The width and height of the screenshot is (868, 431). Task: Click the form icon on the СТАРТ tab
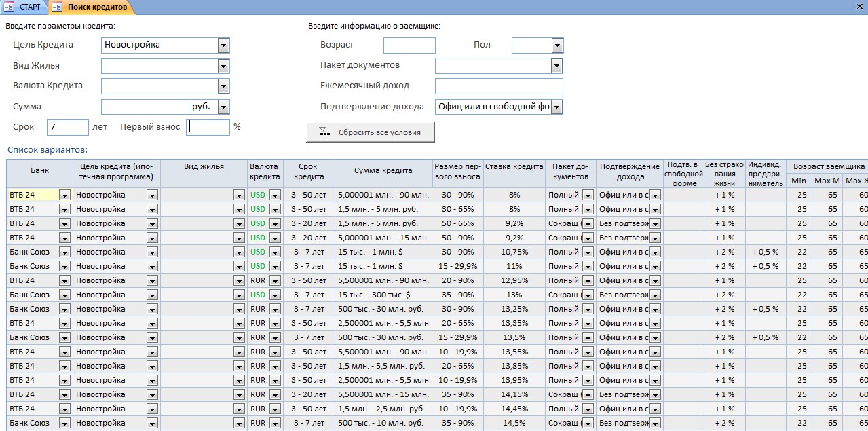pos(10,7)
